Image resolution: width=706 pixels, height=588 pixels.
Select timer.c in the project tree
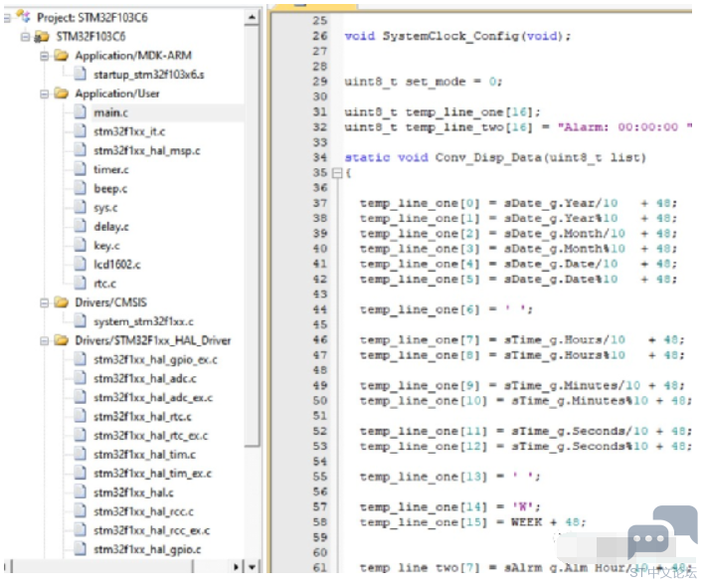tap(110, 169)
